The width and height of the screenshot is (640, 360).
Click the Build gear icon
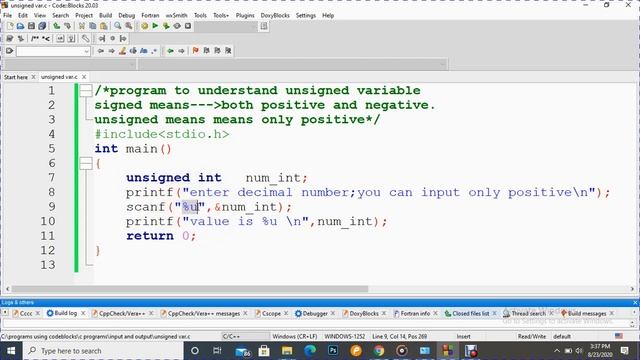click(144, 26)
